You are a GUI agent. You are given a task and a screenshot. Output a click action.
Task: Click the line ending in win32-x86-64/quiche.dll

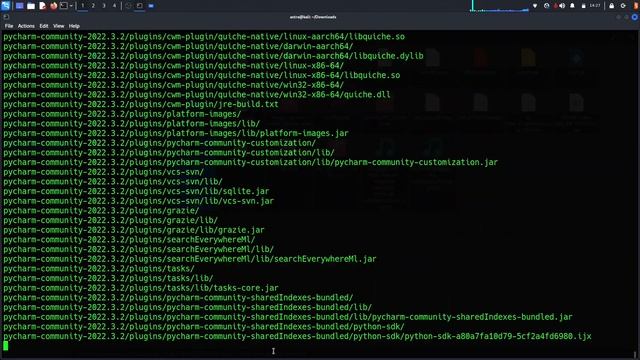click(x=197, y=94)
